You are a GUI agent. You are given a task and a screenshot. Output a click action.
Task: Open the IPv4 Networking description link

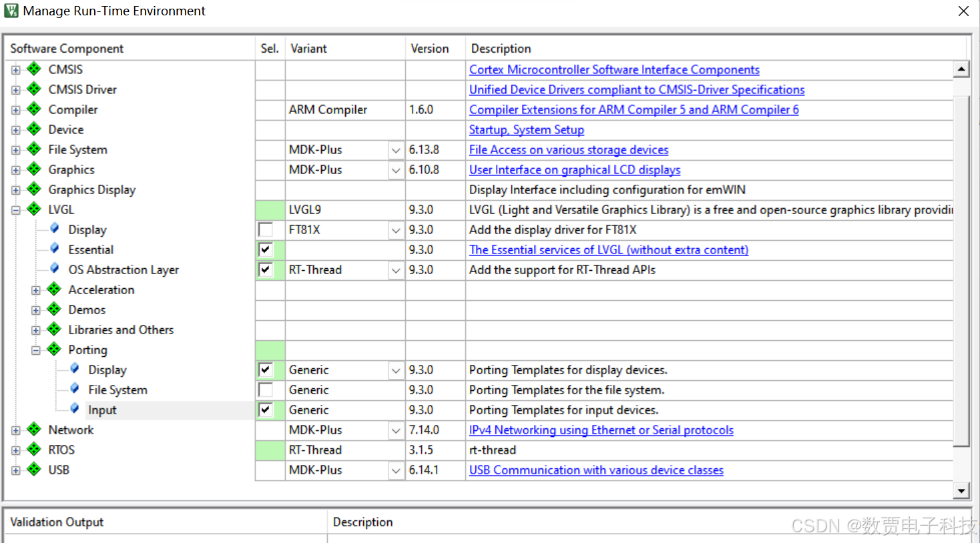(x=601, y=430)
